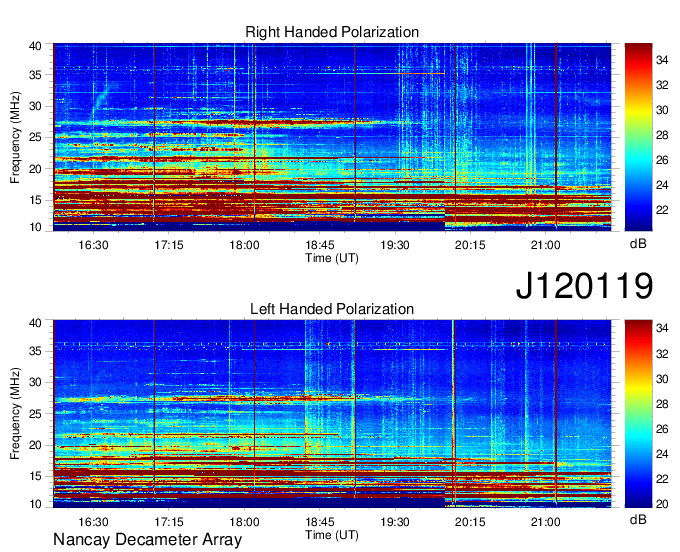The image size is (680, 552).
Task: Click the 19:30 tick under the Left Handed plot
Action: (x=395, y=522)
